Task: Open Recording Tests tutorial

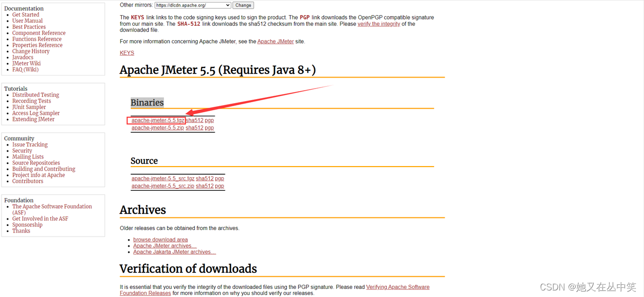Action: 32,101
